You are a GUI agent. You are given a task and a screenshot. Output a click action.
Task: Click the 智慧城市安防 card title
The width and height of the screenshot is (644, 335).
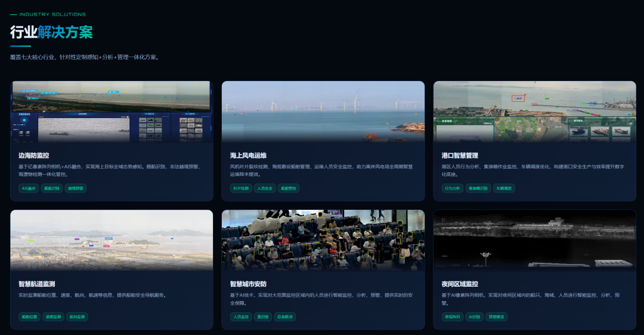coord(248,284)
